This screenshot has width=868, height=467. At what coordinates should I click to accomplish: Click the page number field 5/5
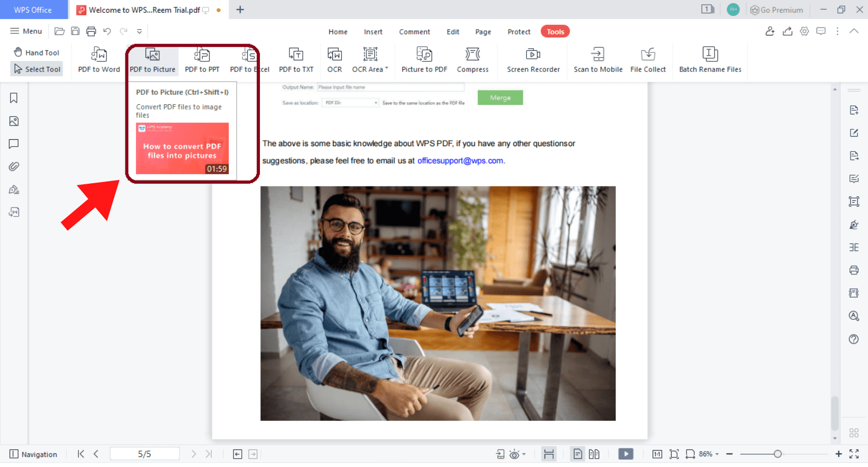(x=144, y=454)
